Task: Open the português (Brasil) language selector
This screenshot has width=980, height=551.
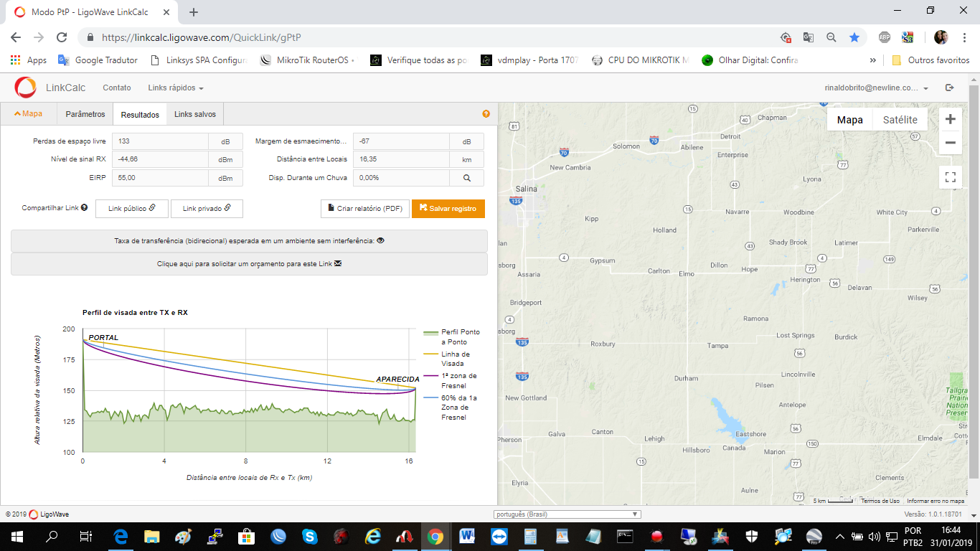Action: 567,514
